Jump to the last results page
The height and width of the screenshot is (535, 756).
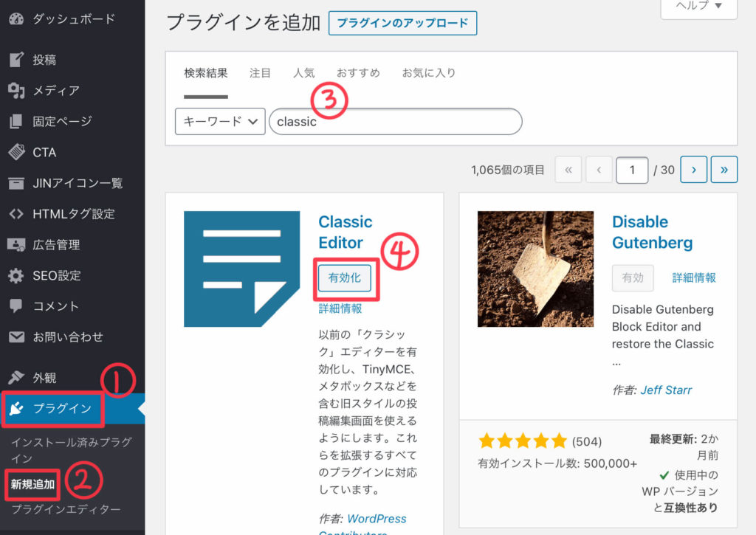pyautogui.click(x=724, y=170)
